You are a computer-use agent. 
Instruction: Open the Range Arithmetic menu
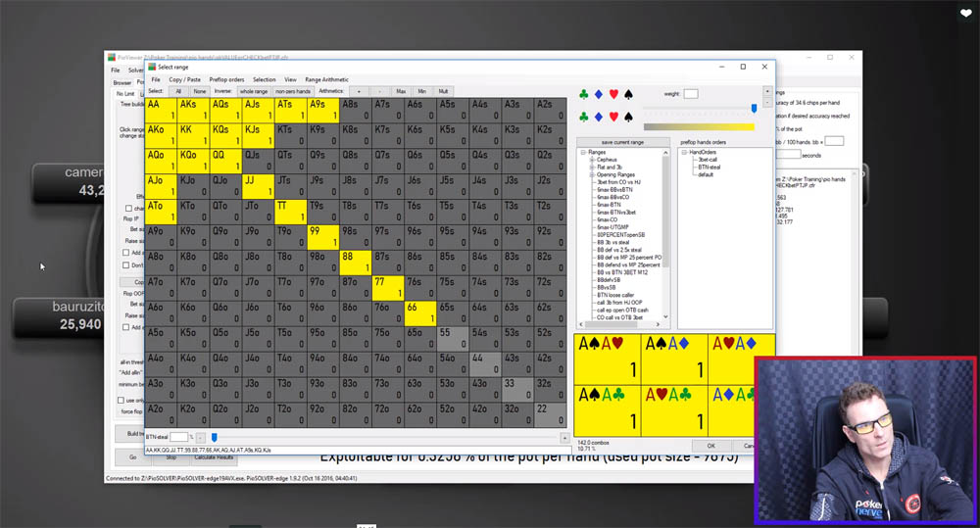(x=326, y=79)
